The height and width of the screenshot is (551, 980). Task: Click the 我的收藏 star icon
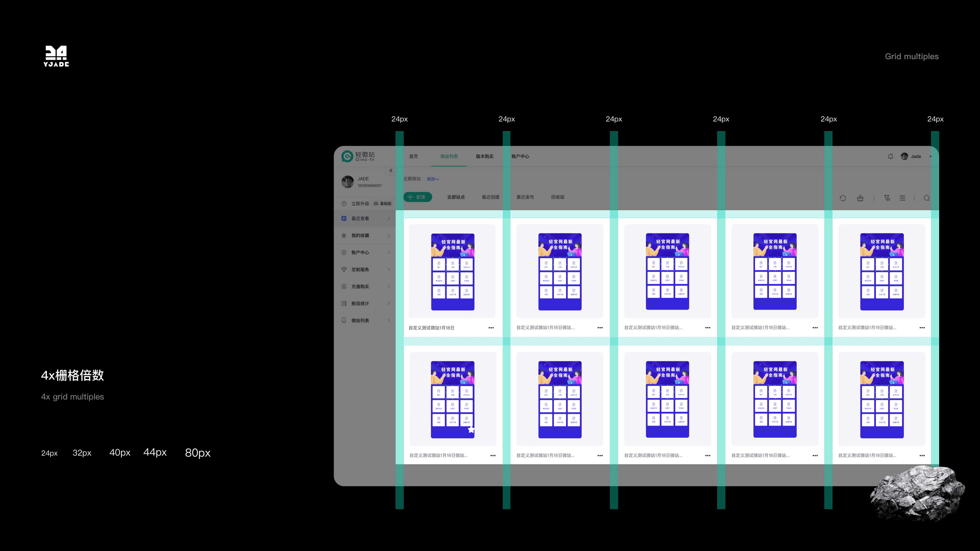pyautogui.click(x=344, y=236)
